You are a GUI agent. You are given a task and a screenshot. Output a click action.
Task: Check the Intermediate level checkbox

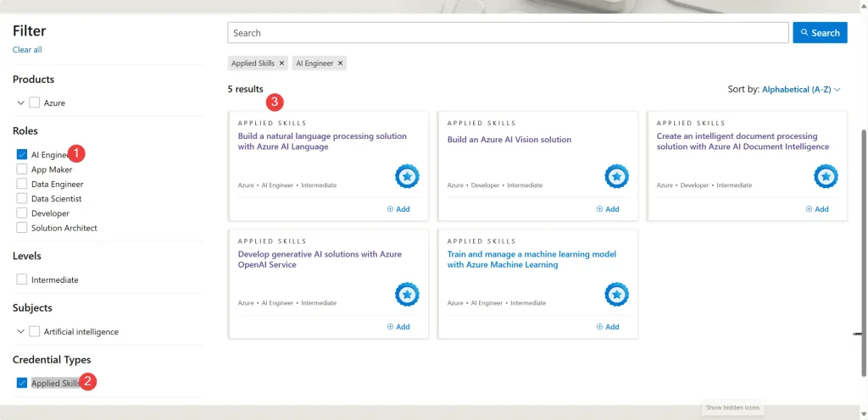pos(22,279)
